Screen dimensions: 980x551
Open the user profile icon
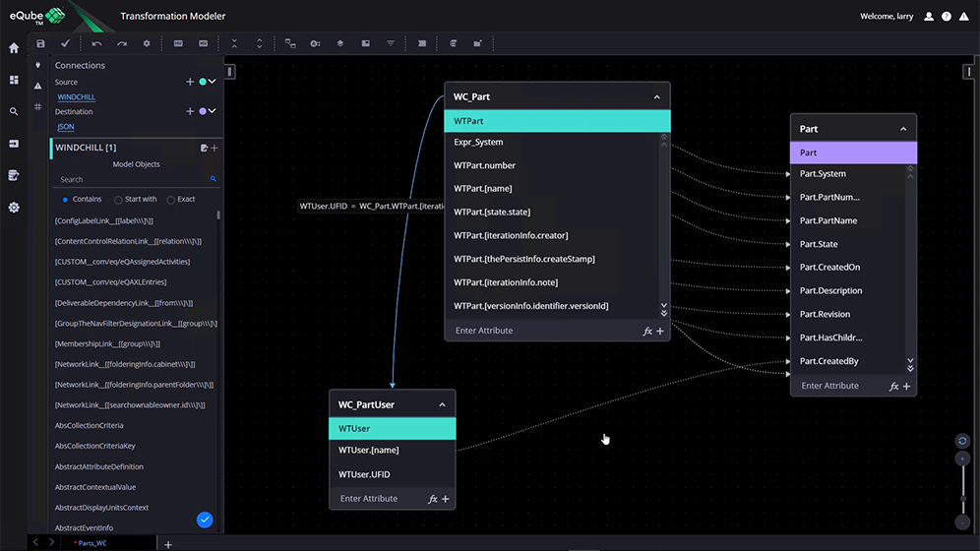pyautogui.click(x=929, y=17)
